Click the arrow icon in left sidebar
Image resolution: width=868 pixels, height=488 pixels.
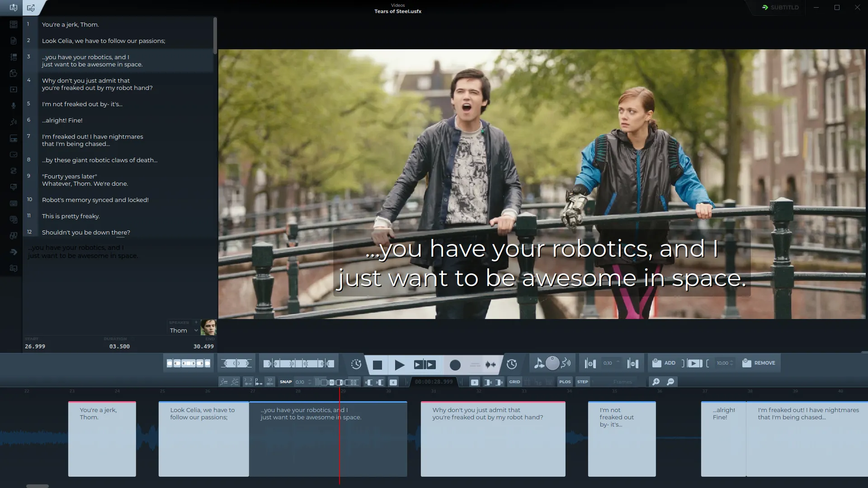(14, 252)
